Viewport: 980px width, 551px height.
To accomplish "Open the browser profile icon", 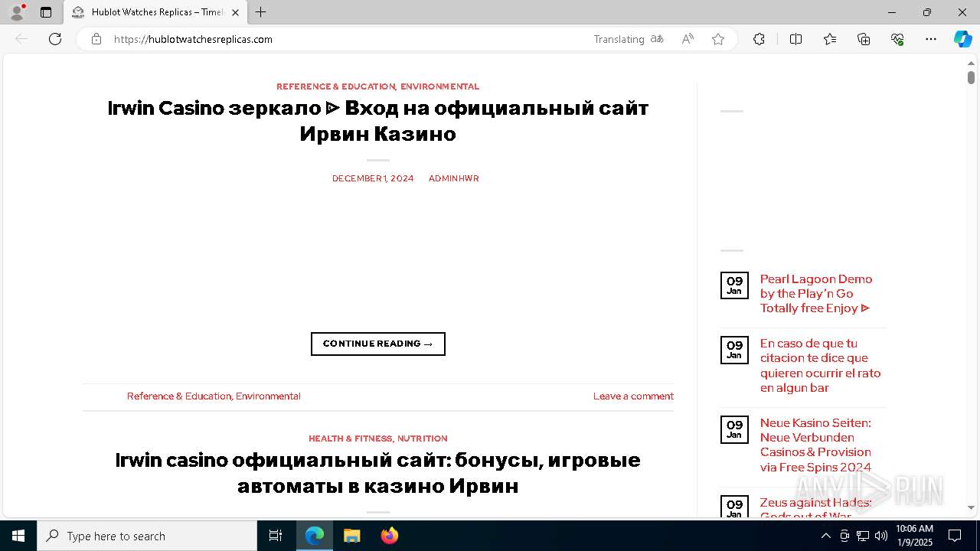I will click(x=17, y=12).
